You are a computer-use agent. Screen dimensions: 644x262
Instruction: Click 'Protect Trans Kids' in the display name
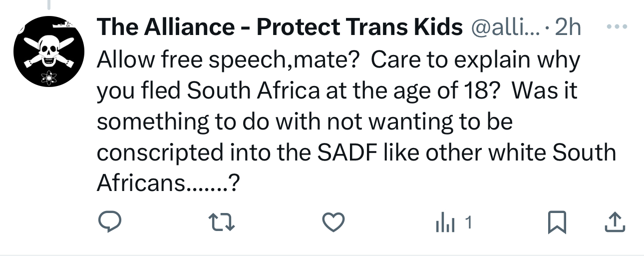pyautogui.click(x=359, y=27)
